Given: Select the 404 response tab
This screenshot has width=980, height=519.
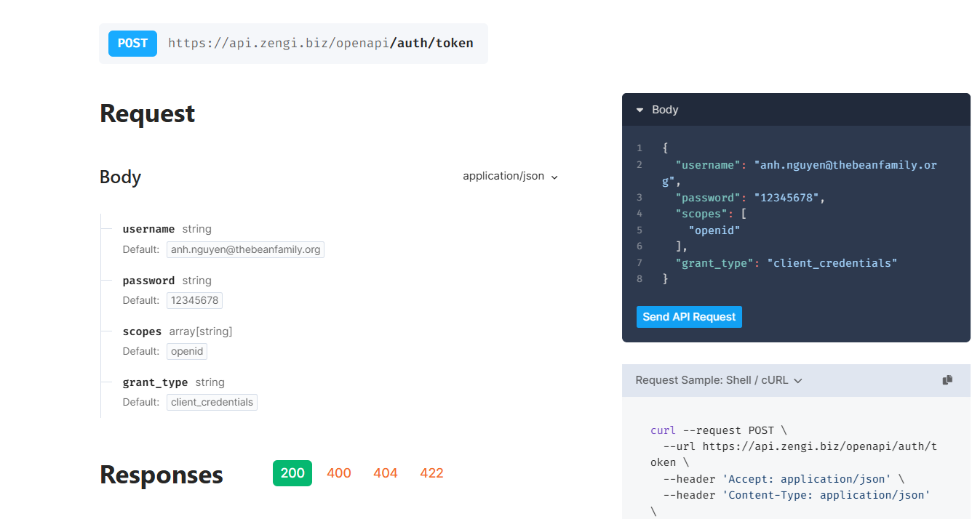Looking at the screenshot, I should (386, 473).
